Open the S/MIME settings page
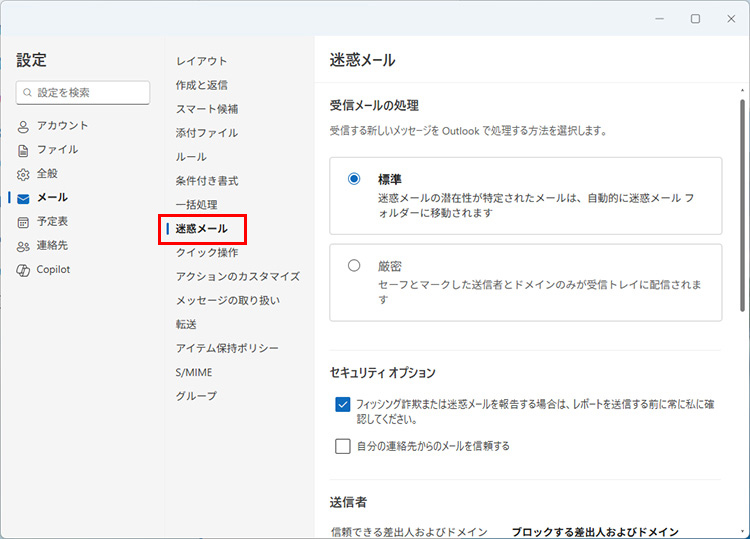 tap(194, 372)
